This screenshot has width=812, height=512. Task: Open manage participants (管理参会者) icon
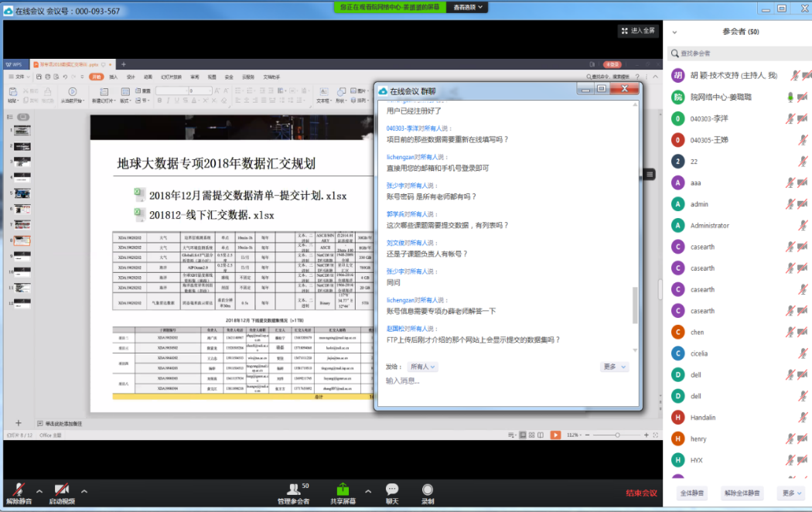click(x=293, y=489)
